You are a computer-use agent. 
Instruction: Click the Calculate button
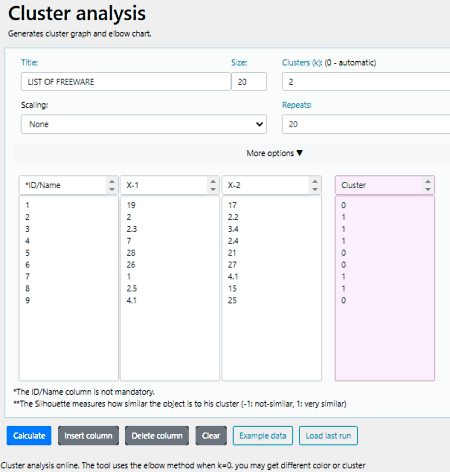[x=29, y=435]
